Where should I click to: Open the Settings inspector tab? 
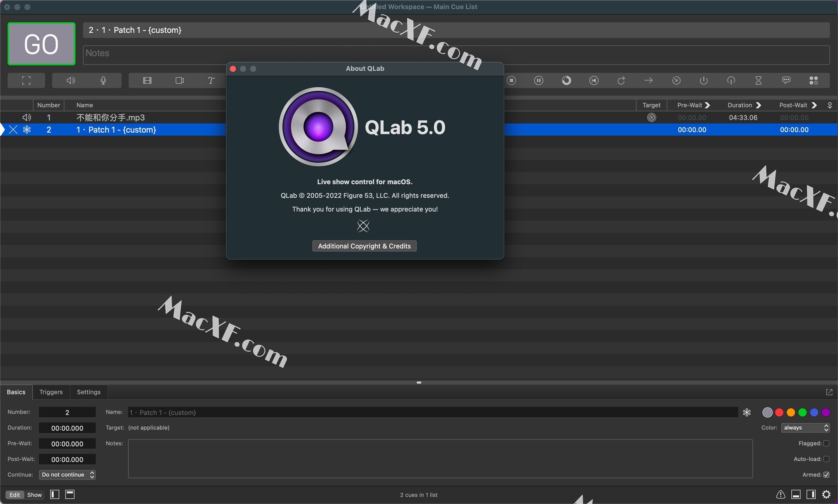click(x=89, y=392)
